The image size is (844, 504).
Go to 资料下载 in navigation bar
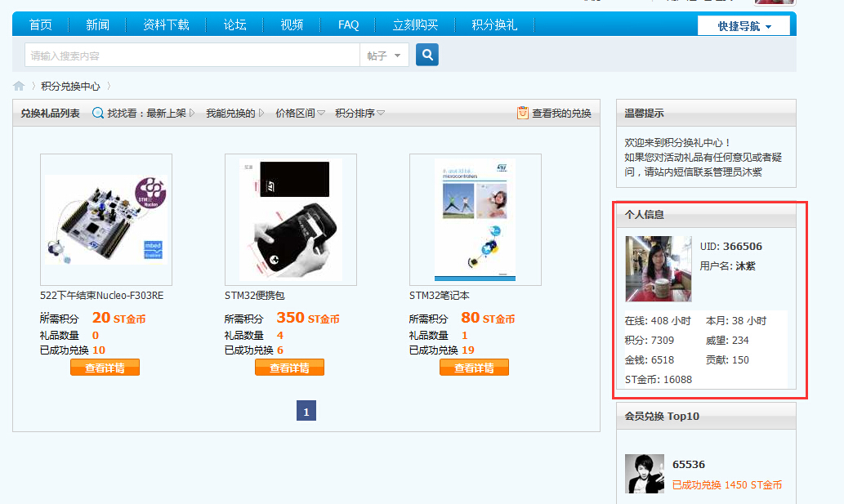click(x=166, y=25)
